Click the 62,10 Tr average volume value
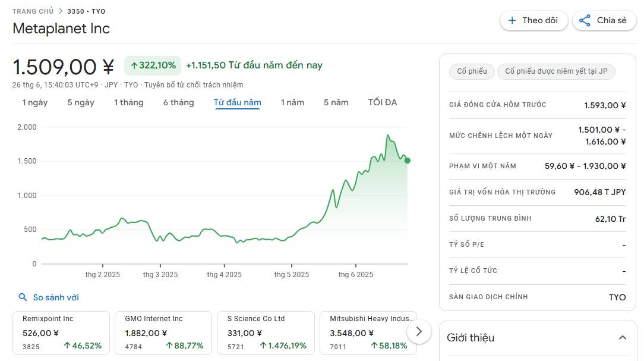Image resolution: width=644 pixels, height=361 pixels. (610, 219)
